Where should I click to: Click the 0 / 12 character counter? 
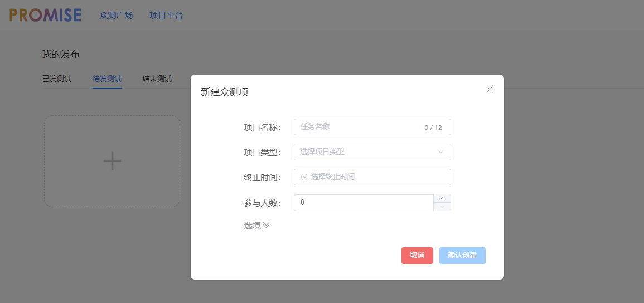[433, 128]
